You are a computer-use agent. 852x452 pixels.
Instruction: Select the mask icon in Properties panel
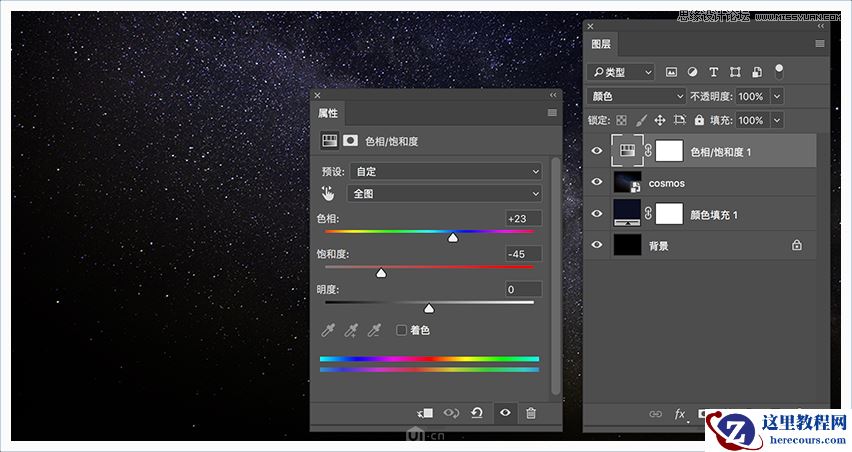[350, 141]
